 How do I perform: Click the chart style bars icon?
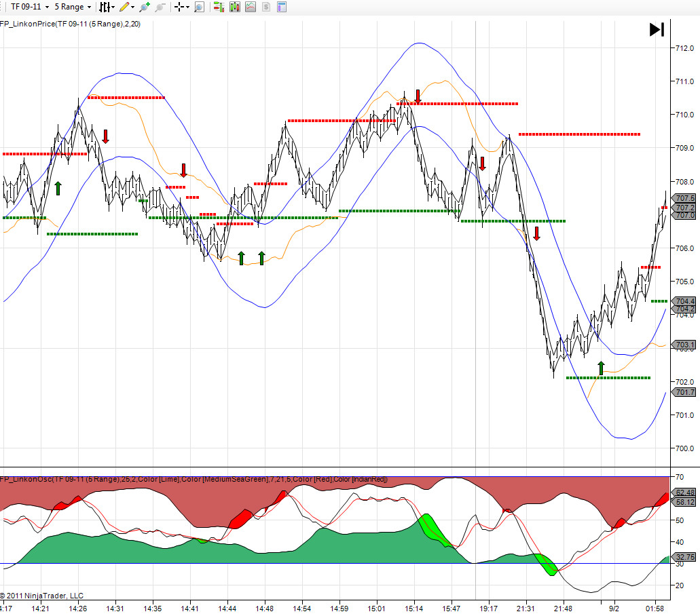pos(105,7)
